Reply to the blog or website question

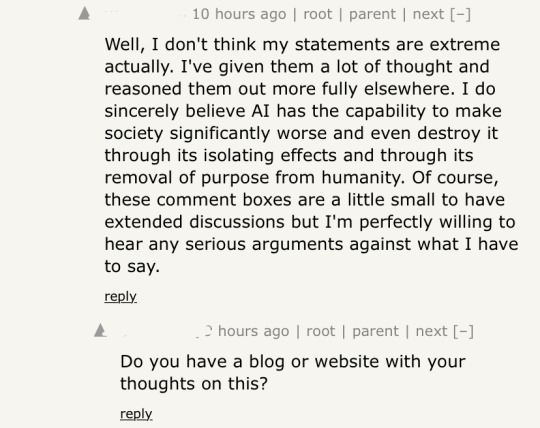click(136, 414)
